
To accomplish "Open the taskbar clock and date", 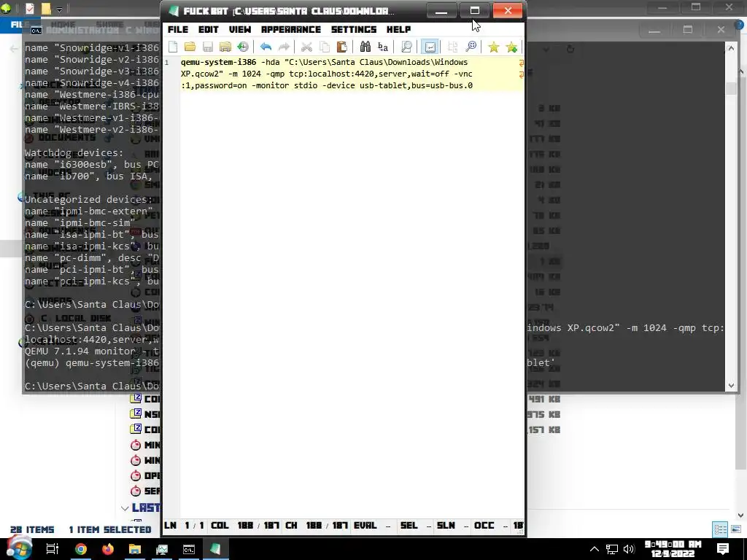I will pyautogui.click(x=672, y=549).
